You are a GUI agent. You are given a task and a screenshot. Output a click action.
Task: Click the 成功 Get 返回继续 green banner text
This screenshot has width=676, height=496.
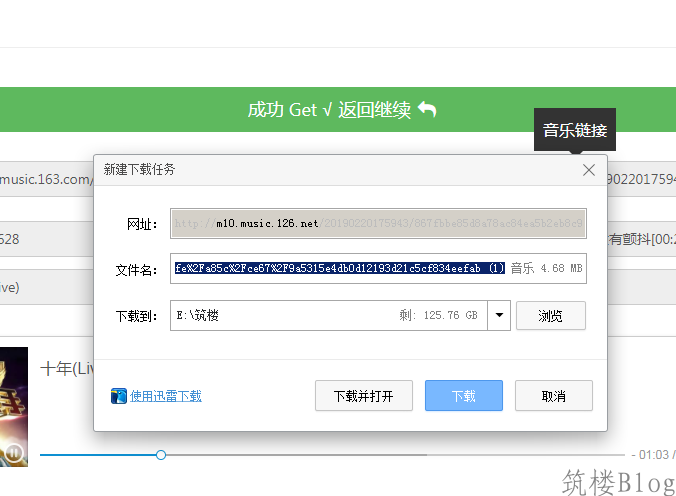coord(330,110)
